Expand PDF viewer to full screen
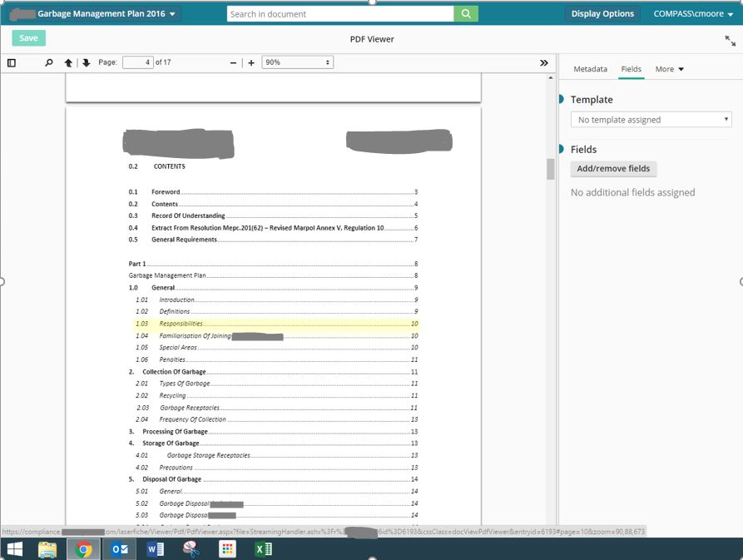This screenshot has width=743, height=560. tap(730, 40)
